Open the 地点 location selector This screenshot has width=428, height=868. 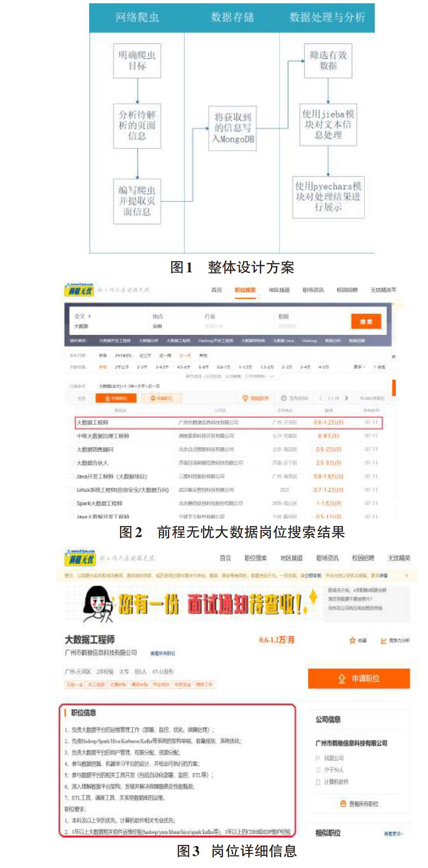[157, 321]
